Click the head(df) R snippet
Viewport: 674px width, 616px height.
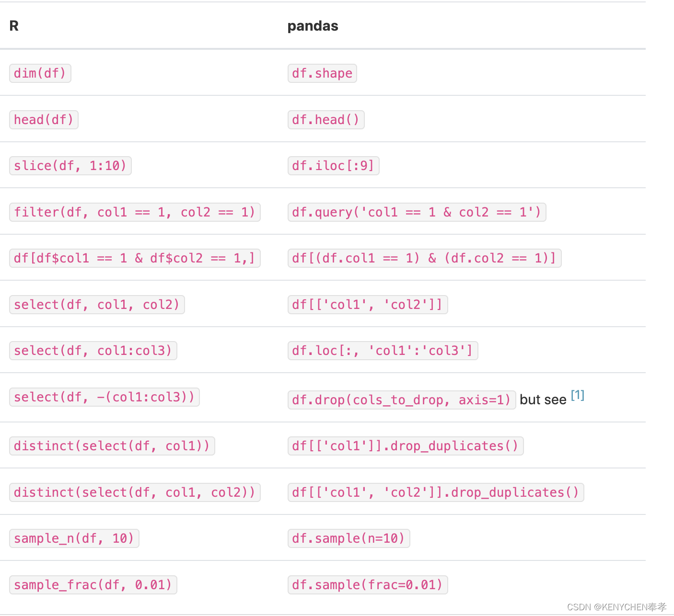(x=44, y=120)
